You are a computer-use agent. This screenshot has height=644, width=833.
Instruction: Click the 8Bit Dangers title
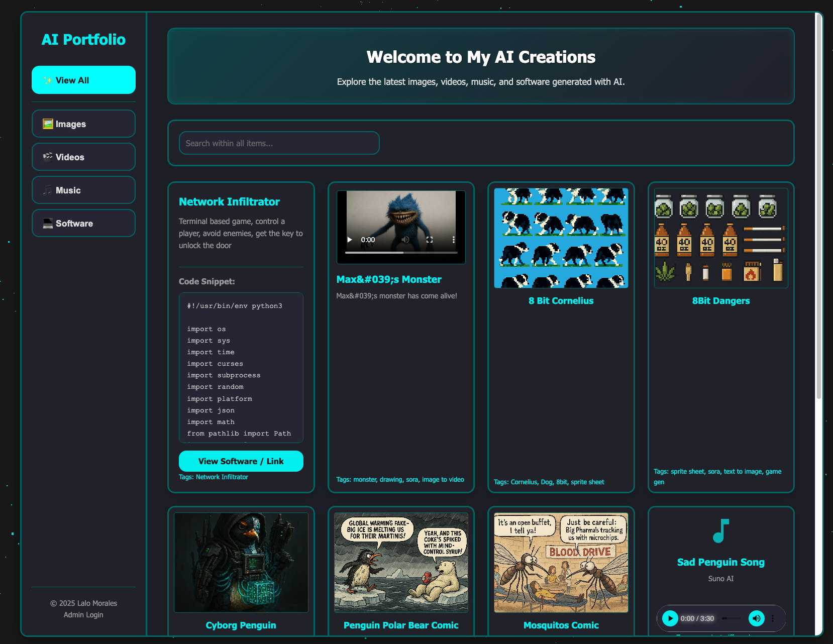[721, 301]
